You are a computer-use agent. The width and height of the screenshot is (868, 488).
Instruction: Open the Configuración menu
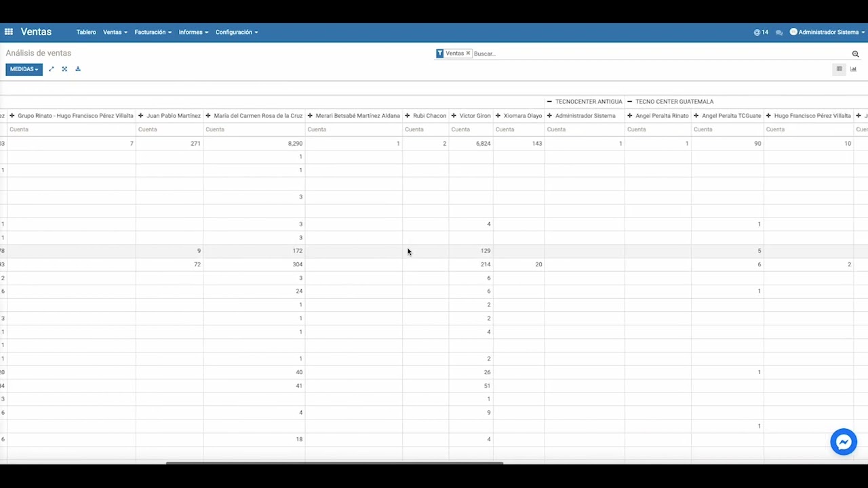[237, 33]
